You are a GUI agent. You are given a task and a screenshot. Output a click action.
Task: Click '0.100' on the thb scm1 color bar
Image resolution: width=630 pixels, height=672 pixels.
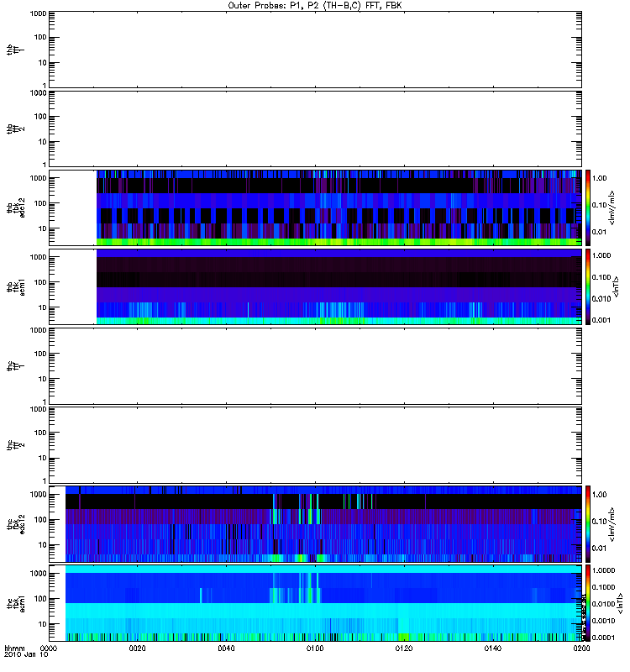601,277
